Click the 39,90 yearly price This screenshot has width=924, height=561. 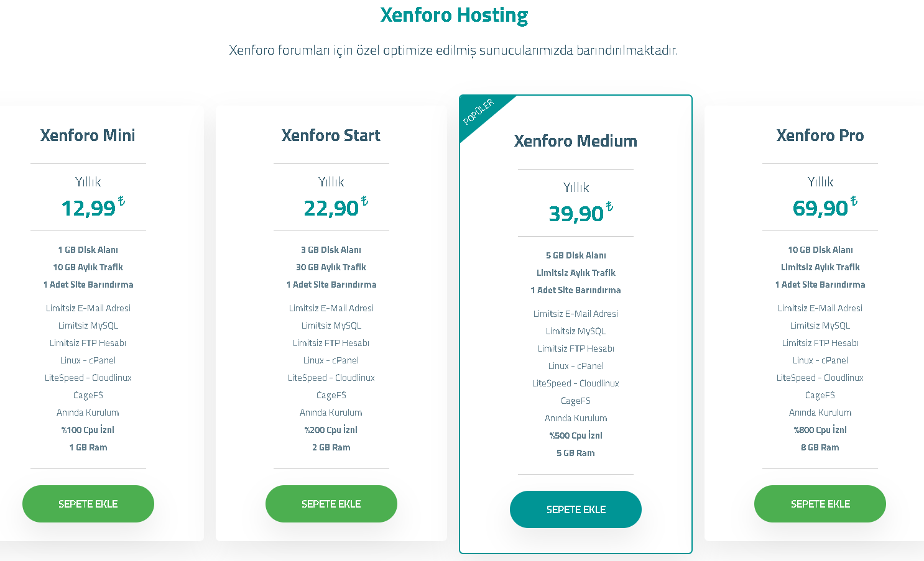tap(576, 214)
